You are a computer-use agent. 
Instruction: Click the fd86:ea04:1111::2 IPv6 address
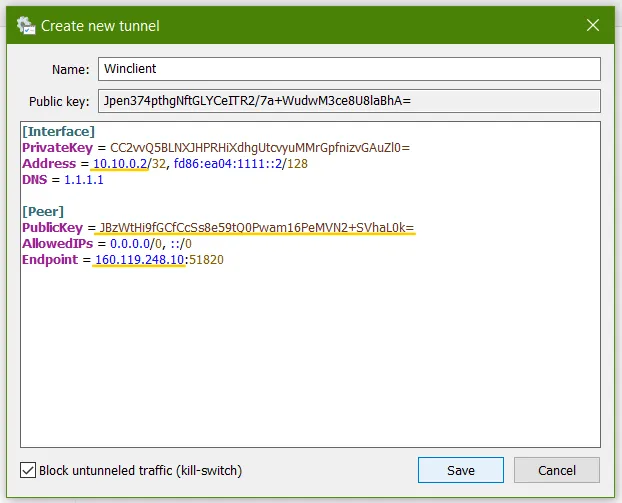click(228, 164)
